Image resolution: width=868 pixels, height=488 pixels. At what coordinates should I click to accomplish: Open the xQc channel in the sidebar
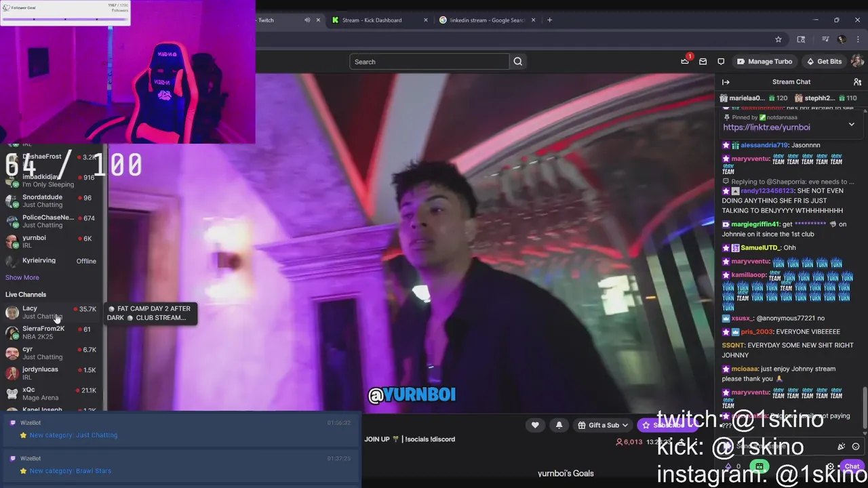pyautogui.click(x=51, y=394)
